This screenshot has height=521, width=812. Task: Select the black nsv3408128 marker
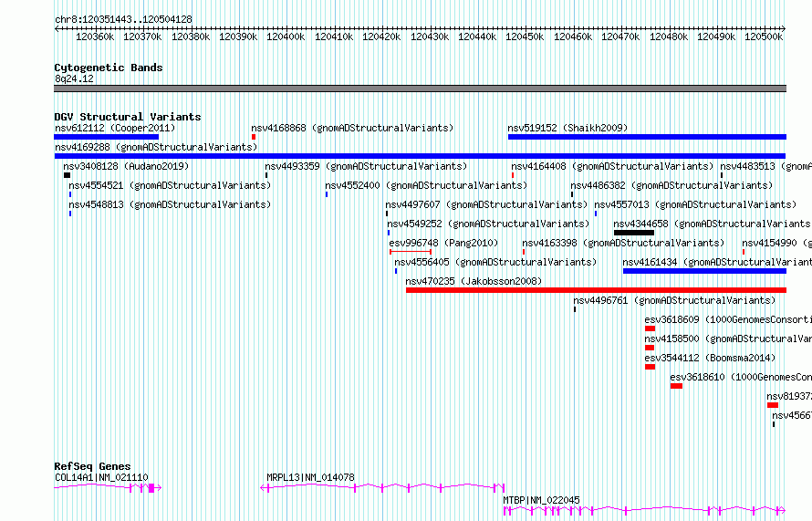67,175
